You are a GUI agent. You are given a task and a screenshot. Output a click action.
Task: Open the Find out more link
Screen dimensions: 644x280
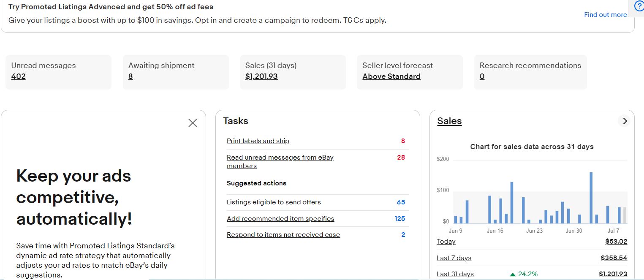pyautogui.click(x=605, y=15)
